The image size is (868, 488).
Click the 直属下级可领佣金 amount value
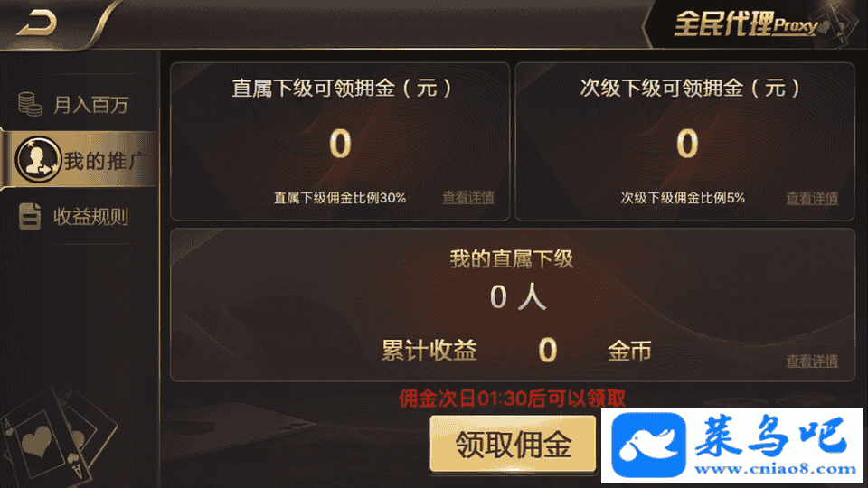(x=340, y=144)
